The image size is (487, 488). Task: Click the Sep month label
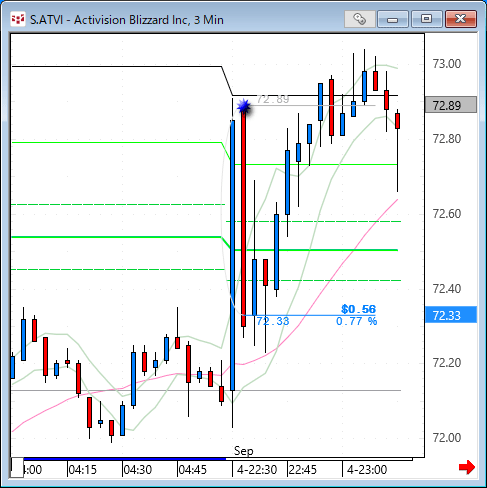(244, 451)
